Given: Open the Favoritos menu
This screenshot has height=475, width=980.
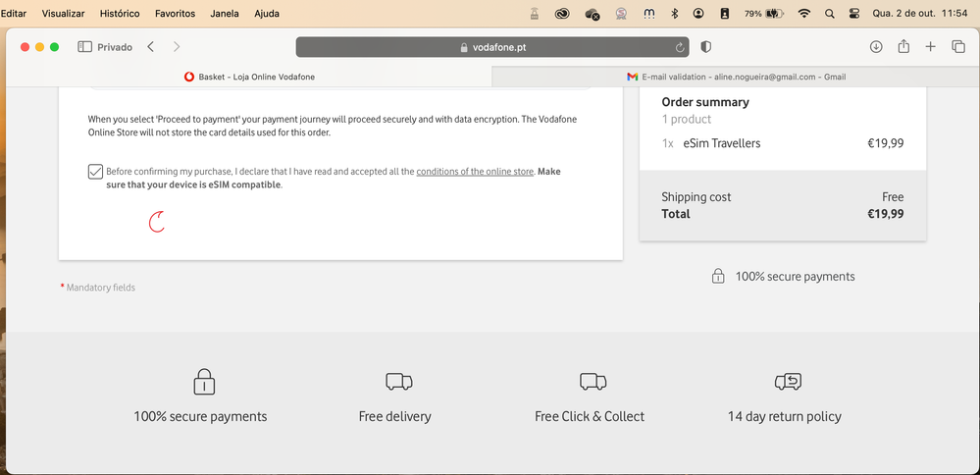Looking at the screenshot, I should click(x=175, y=14).
